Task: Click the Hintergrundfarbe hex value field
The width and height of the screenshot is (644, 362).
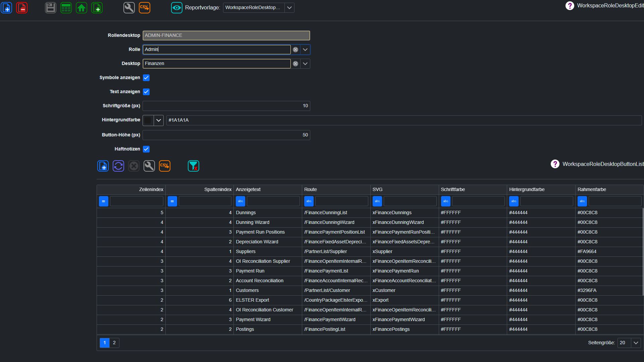Action: click(404, 120)
